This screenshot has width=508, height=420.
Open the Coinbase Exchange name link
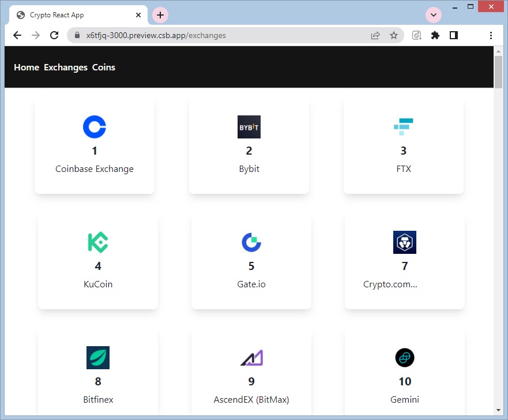(x=95, y=169)
